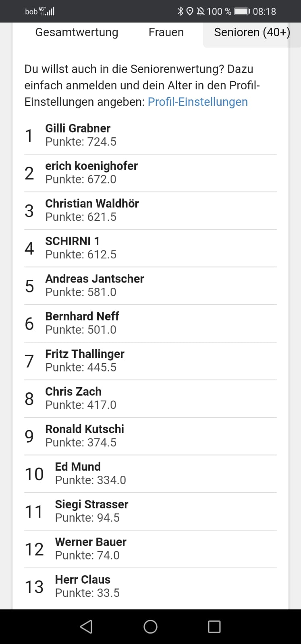Select the Senioren (40+) tab

(252, 33)
